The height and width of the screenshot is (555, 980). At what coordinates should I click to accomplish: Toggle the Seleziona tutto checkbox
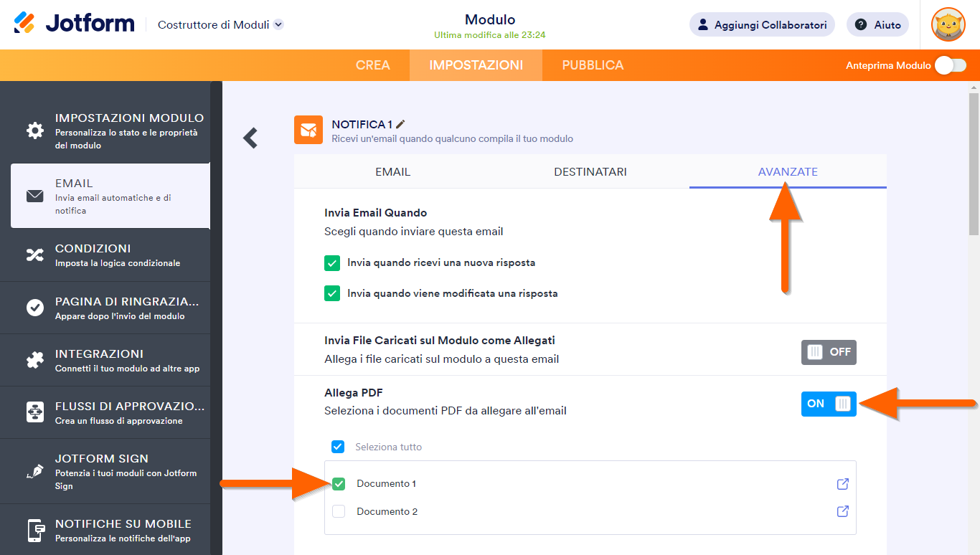pyautogui.click(x=338, y=447)
